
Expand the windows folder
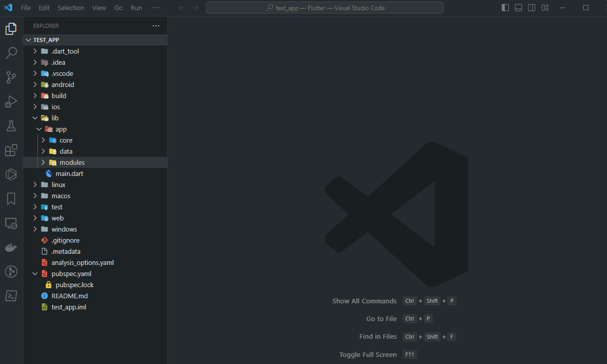[95, 229]
